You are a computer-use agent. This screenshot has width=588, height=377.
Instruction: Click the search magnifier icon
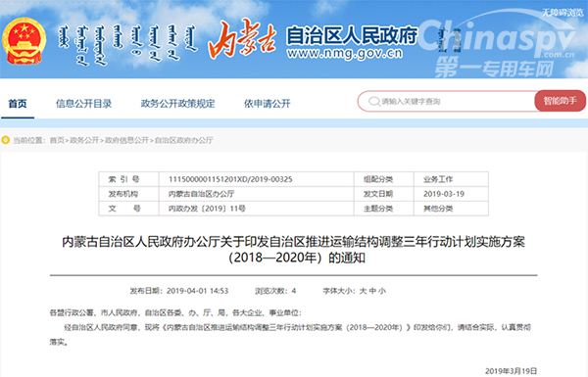click(374, 101)
